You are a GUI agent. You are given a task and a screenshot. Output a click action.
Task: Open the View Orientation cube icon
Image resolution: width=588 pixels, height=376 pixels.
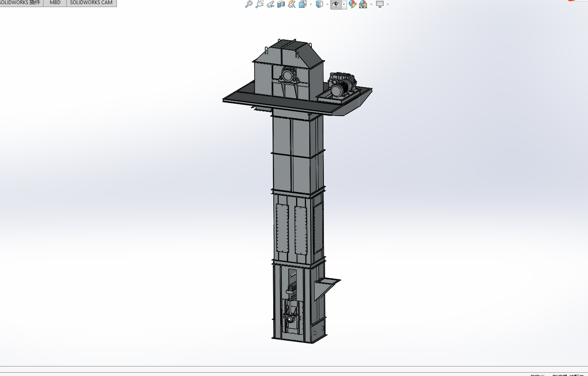click(x=303, y=4)
